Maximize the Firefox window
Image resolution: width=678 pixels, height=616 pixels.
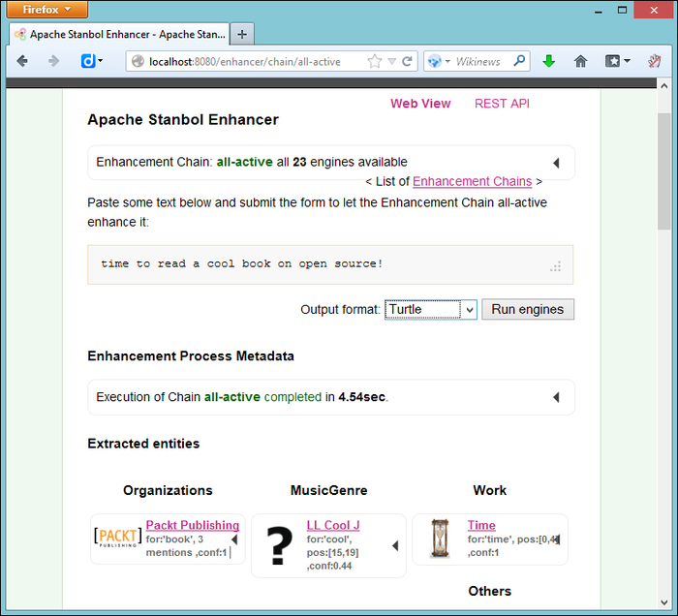coord(622,10)
